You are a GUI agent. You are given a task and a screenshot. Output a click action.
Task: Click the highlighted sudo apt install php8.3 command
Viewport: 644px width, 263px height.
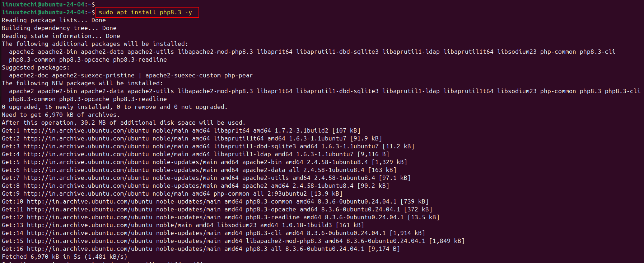145,13
